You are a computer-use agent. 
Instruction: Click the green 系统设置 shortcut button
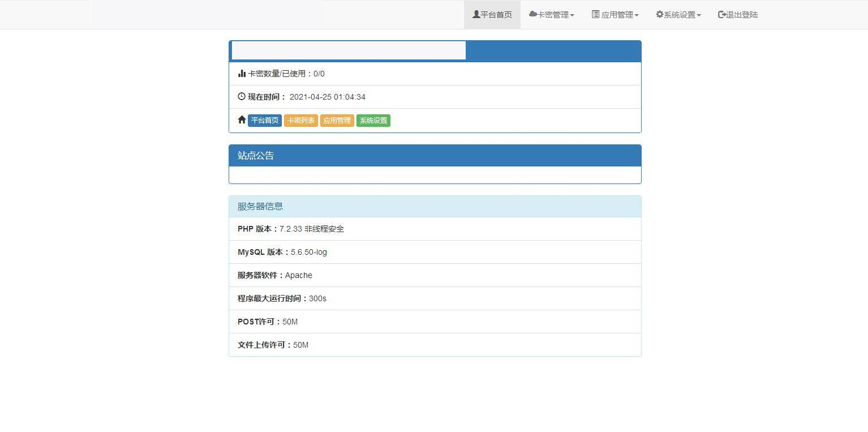373,120
